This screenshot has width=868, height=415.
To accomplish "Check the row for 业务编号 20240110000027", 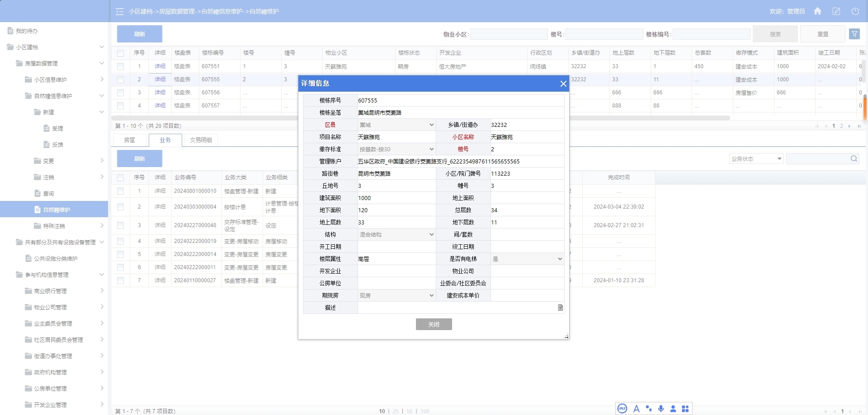I will tap(120, 280).
